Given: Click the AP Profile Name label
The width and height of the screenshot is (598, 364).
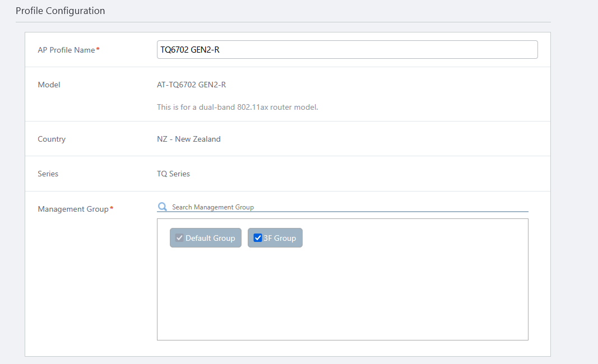Looking at the screenshot, I should click(66, 50).
